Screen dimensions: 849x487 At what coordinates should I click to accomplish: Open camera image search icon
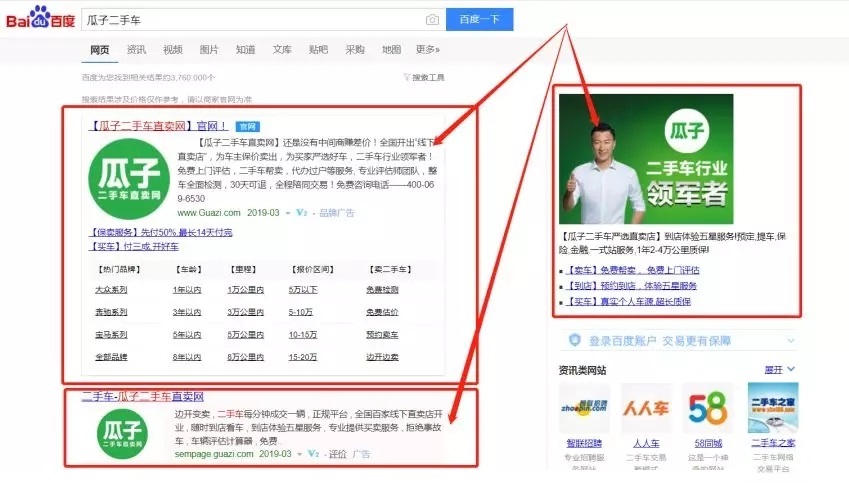point(432,20)
